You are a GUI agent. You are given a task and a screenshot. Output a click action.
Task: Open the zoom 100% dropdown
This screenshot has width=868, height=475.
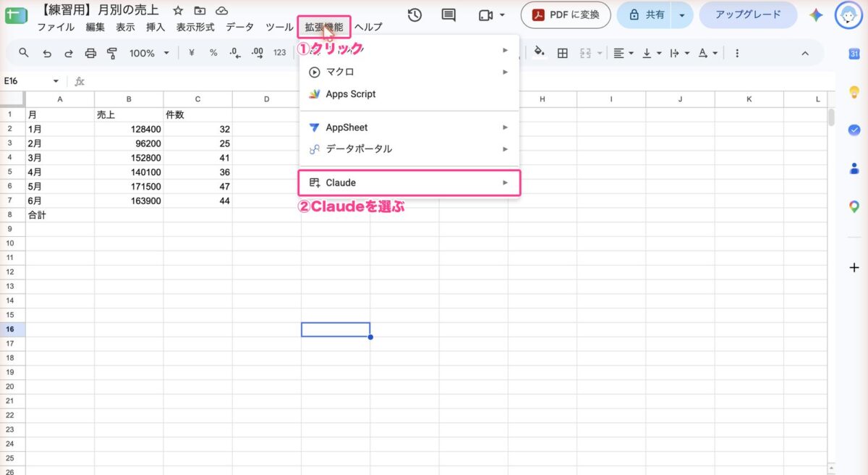coord(148,53)
